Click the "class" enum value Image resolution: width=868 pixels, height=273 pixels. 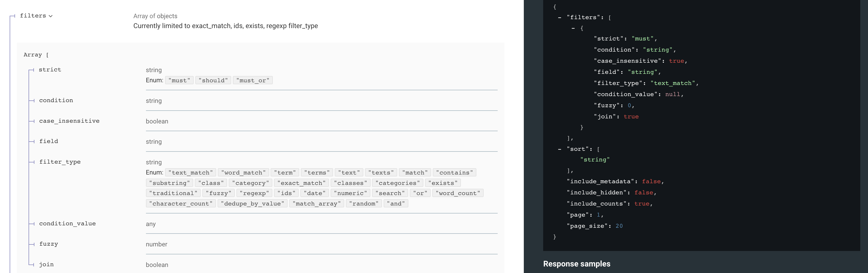pyautogui.click(x=211, y=183)
